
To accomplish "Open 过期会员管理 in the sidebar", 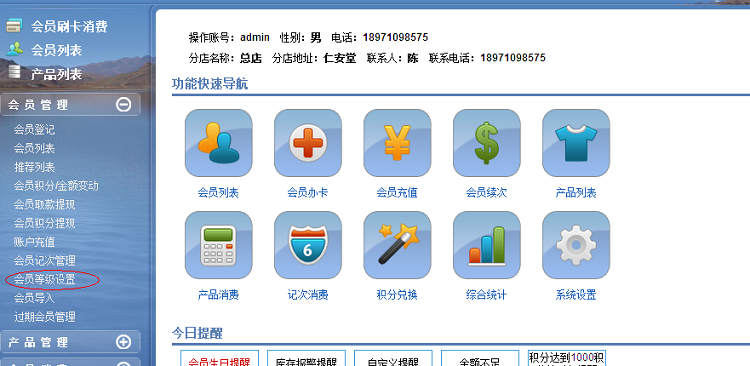I will (44, 316).
